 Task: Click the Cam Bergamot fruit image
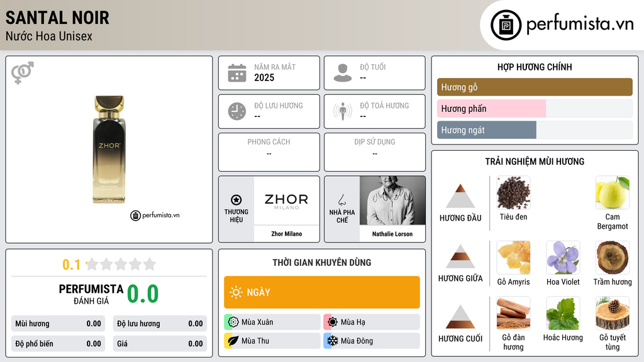(x=613, y=192)
